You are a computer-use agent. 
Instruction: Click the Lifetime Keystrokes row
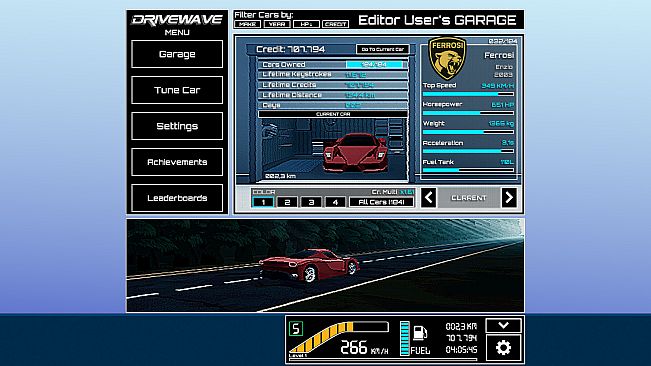pos(333,75)
